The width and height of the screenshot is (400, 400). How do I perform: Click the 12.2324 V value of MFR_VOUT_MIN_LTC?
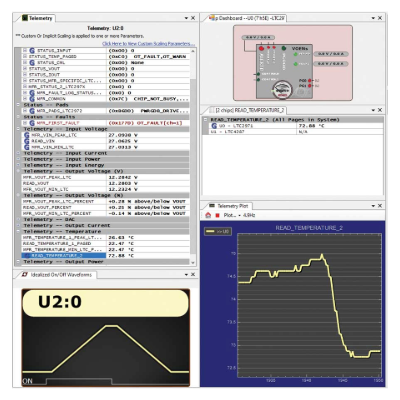123,189
